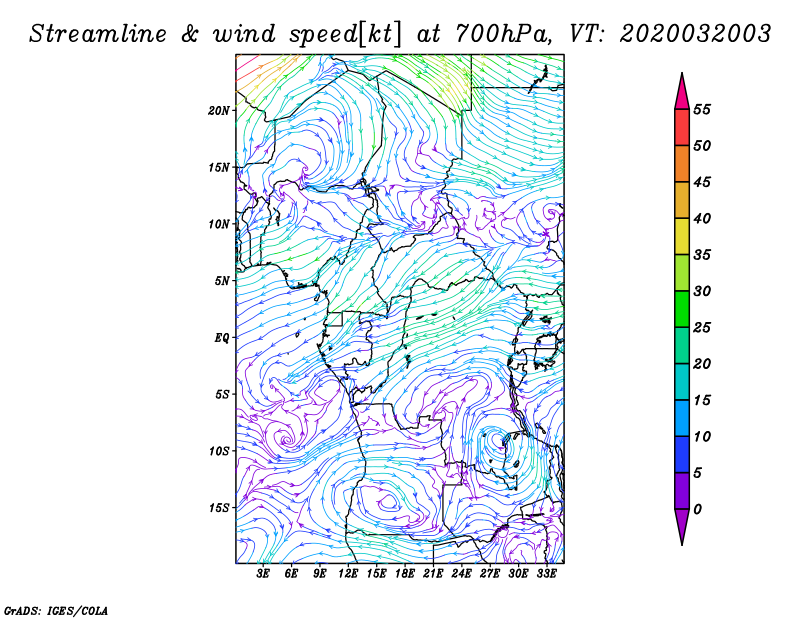The image size is (800, 618).
Task: Click the 3E longitude axis label
Action: [x=264, y=574]
